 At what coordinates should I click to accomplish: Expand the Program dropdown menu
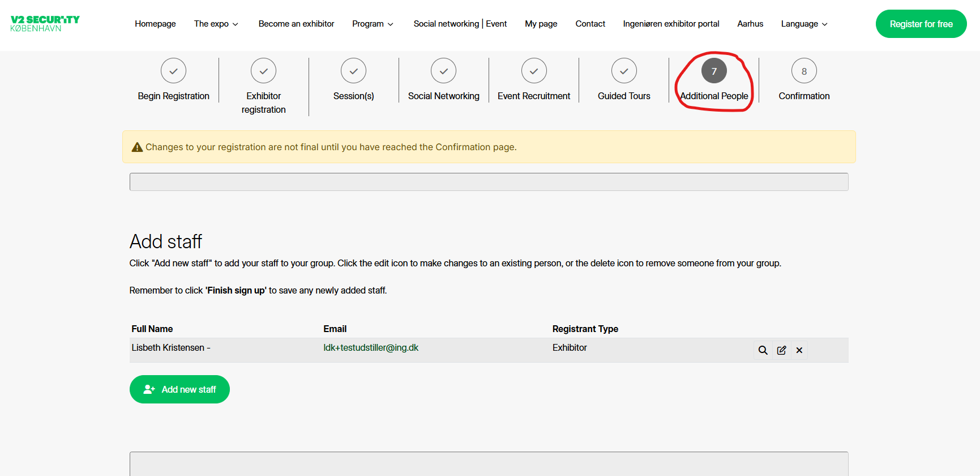(373, 24)
